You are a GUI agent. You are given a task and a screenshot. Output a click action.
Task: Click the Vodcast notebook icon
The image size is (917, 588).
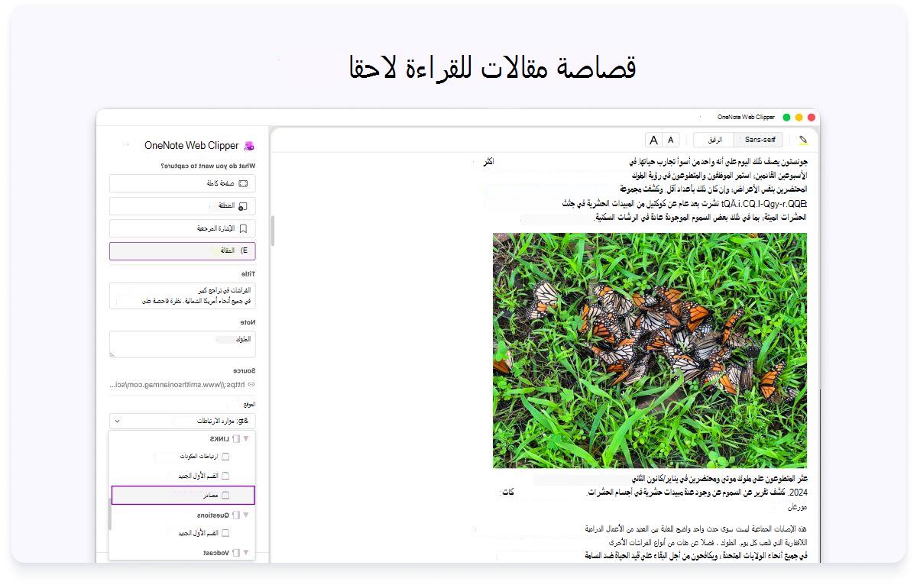coord(236,552)
